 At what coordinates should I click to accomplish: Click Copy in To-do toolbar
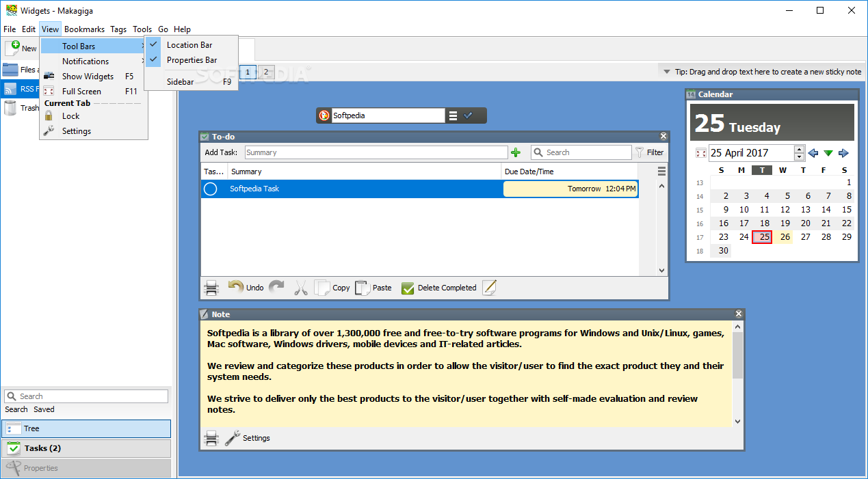(x=332, y=288)
